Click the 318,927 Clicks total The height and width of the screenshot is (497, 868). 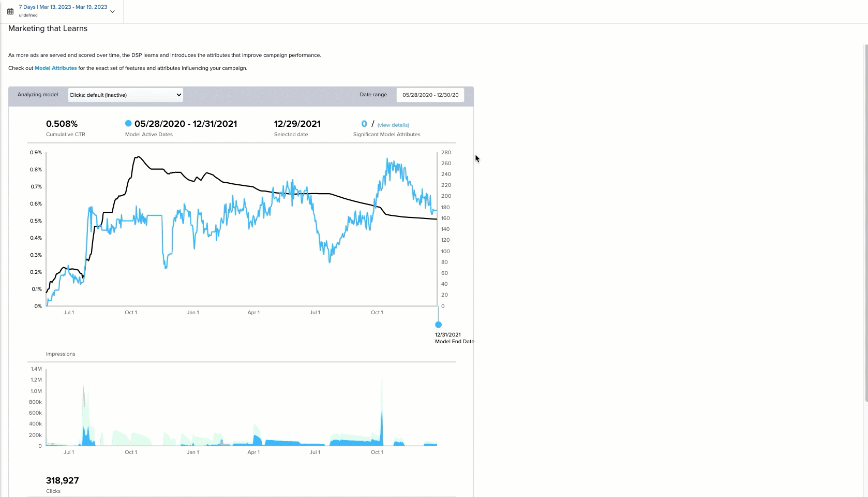click(62, 480)
